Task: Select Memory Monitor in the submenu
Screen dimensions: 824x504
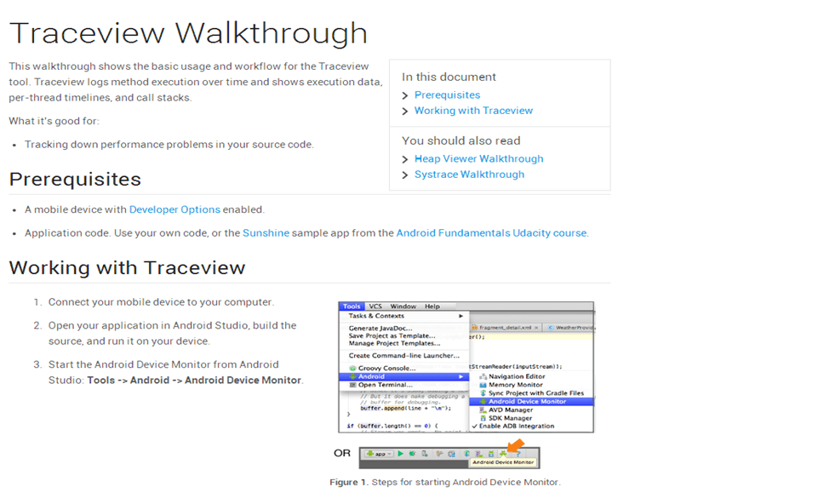Action: coord(516,385)
